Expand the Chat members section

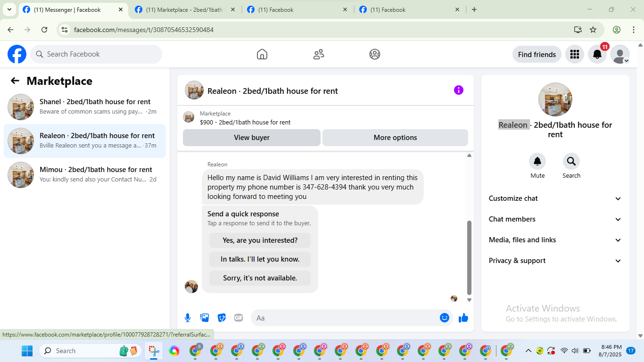click(555, 219)
